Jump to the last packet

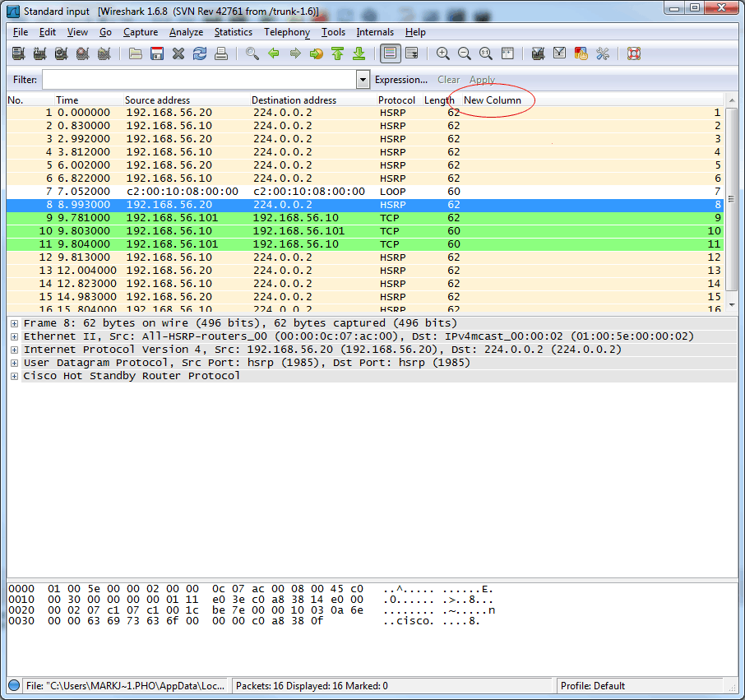[359, 53]
